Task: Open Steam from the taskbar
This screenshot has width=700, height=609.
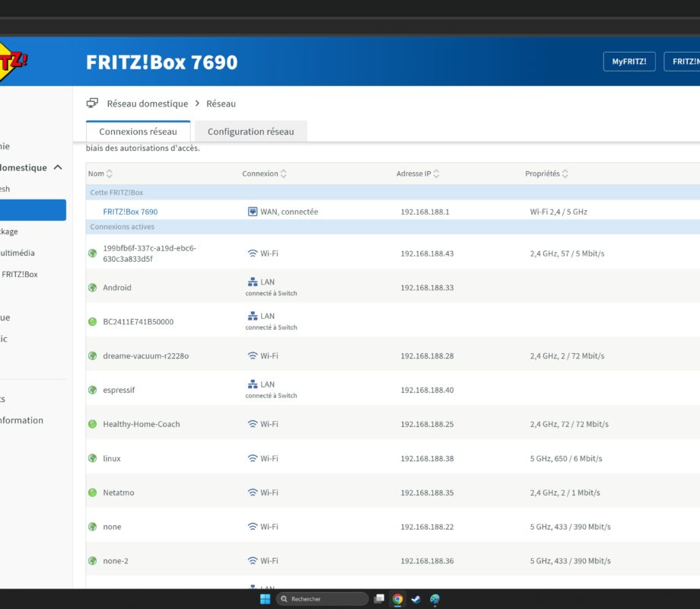Action: pyautogui.click(x=416, y=599)
